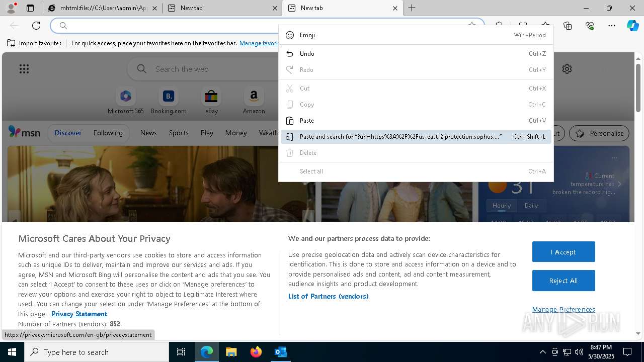Show hidden system tray icons
644x362 pixels.
pyautogui.click(x=542, y=352)
